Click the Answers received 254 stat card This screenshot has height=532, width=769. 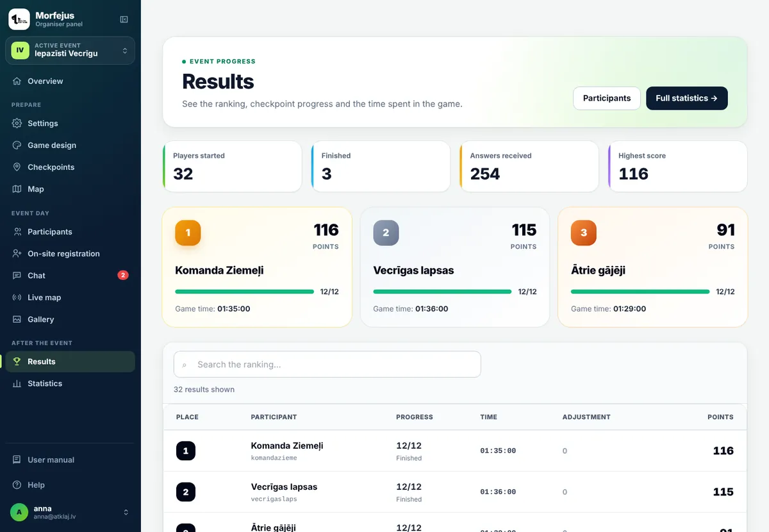coord(529,167)
